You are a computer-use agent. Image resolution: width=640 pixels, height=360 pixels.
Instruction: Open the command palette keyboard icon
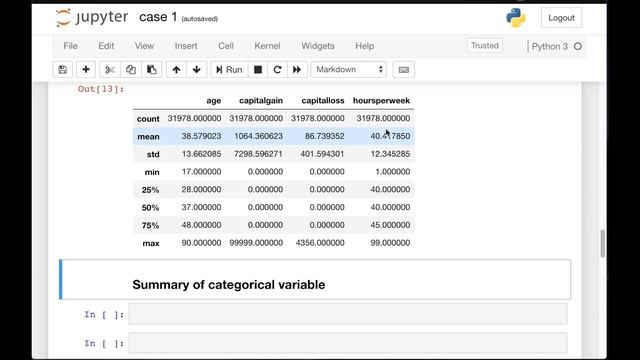point(404,70)
